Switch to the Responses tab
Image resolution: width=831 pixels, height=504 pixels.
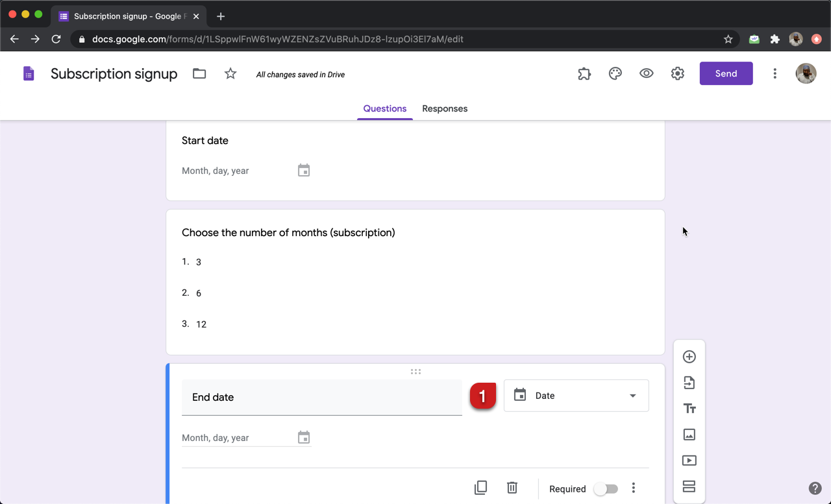pos(444,108)
